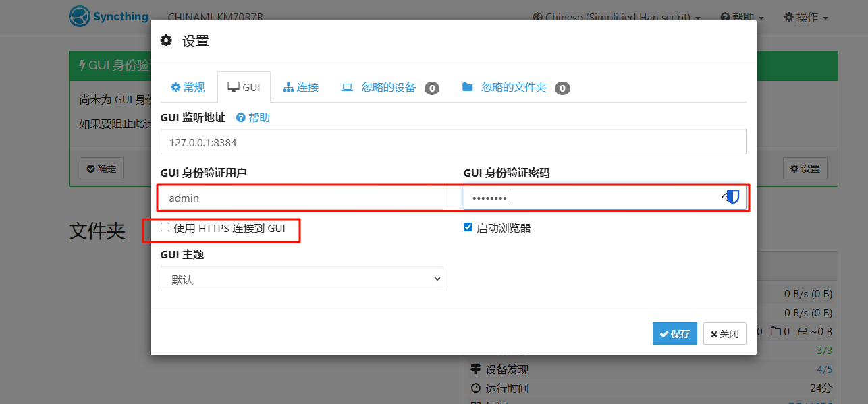Click the question mark help icon beside GUI 监听地址
Viewport: 868px width, 404px height.
tap(240, 118)
